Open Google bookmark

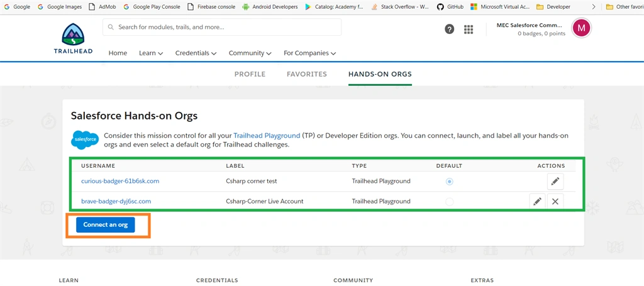point(17,6)
